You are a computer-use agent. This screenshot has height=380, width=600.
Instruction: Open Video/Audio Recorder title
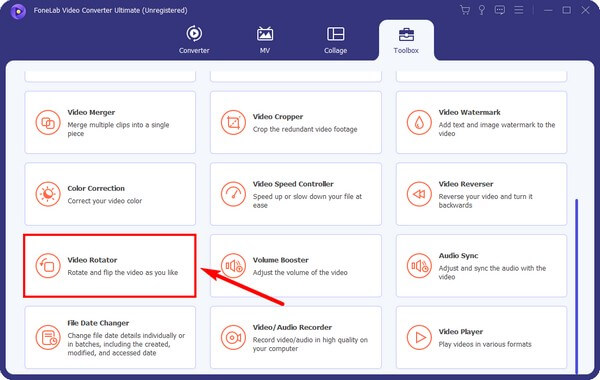(292, 328)
